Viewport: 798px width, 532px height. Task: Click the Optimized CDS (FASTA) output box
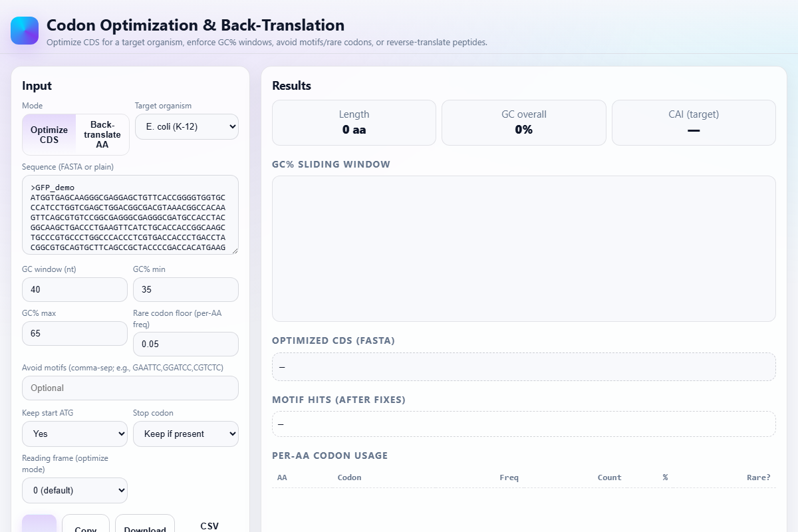click(524, 366)
